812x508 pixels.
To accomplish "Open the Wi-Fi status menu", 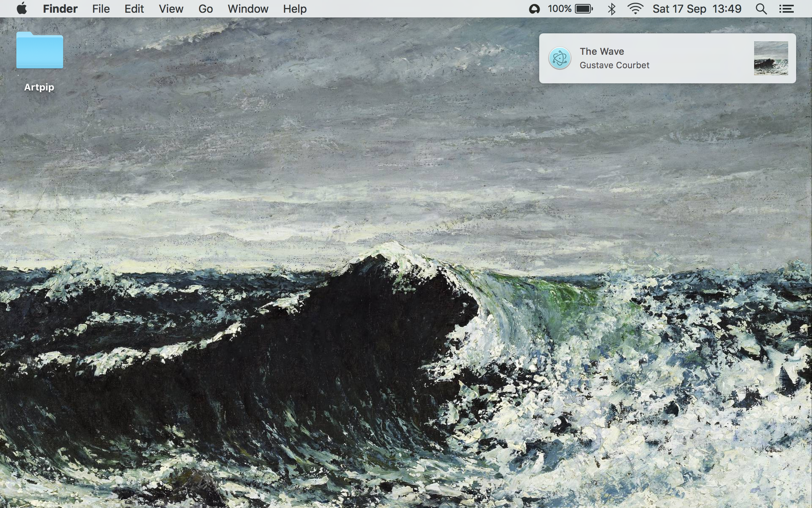I will pos(635,9).
